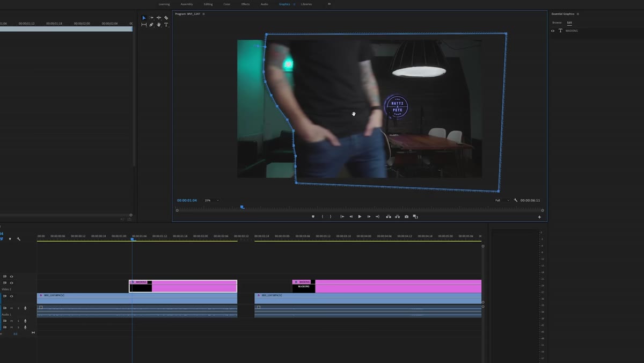Switch to the Learning workspace
This screenshot has height=363, width=644.
tap(164, 4)
